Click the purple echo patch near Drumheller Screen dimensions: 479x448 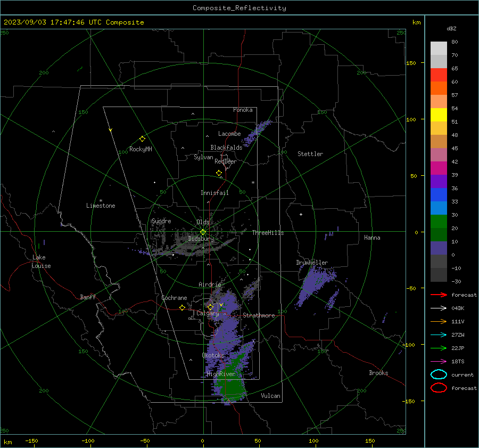(x=316, y=284)
